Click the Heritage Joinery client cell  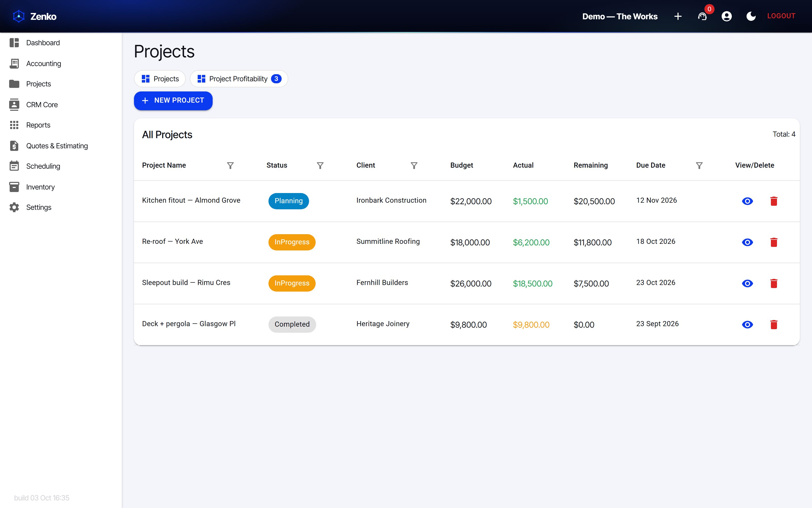pos(383,324)
